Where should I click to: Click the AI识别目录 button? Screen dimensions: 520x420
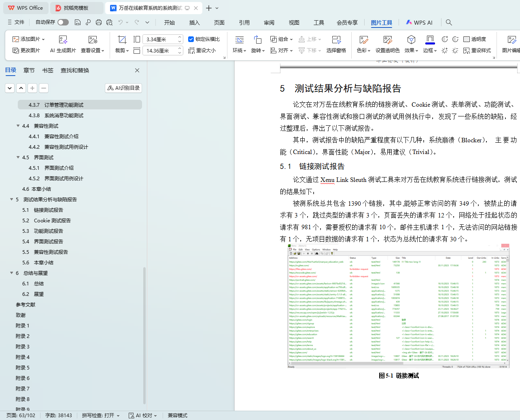[x=123, y=88]
